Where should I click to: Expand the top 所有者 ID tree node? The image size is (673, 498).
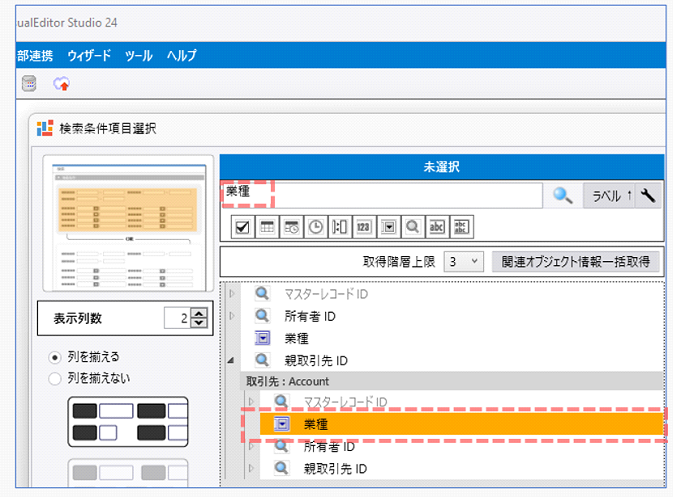point(232,316)
